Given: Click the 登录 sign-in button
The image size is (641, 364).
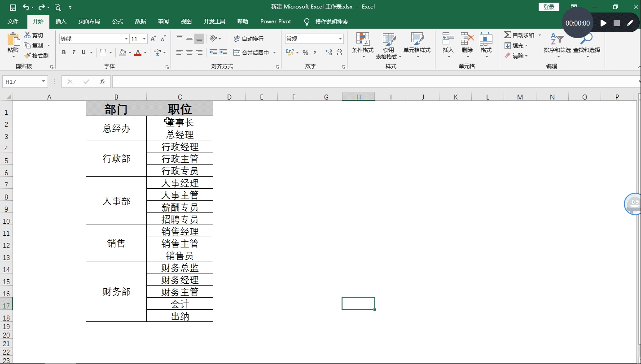Looking at the screenshot, I should (x=549, y=7).
